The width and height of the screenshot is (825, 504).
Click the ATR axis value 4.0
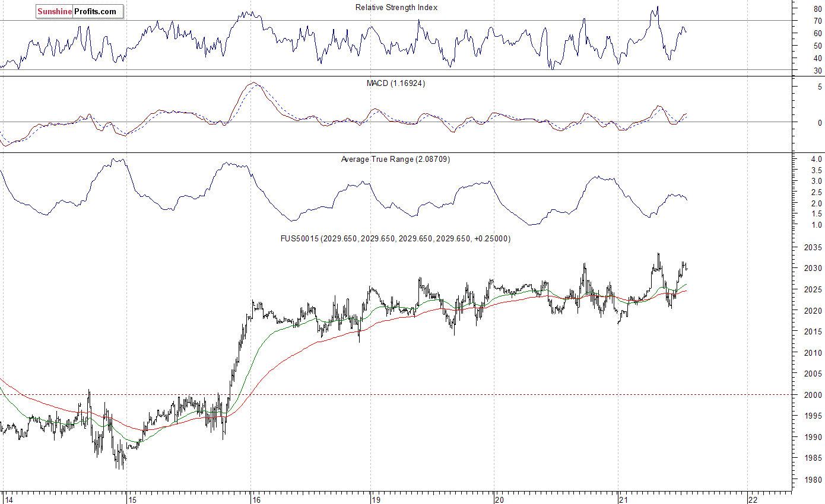click(817, 160)
